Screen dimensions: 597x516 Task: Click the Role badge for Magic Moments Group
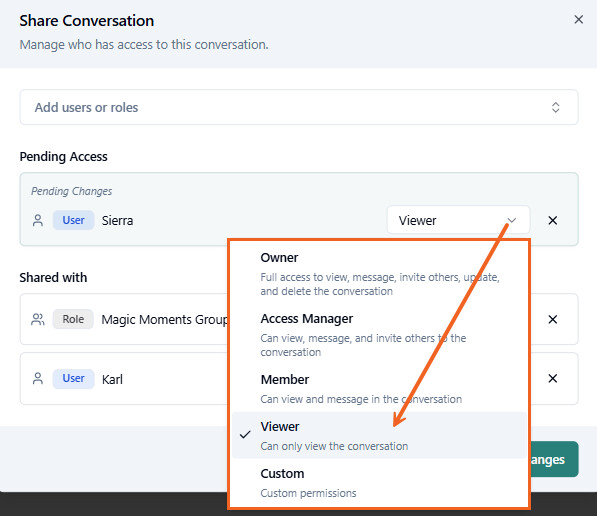tap(73, 319)
